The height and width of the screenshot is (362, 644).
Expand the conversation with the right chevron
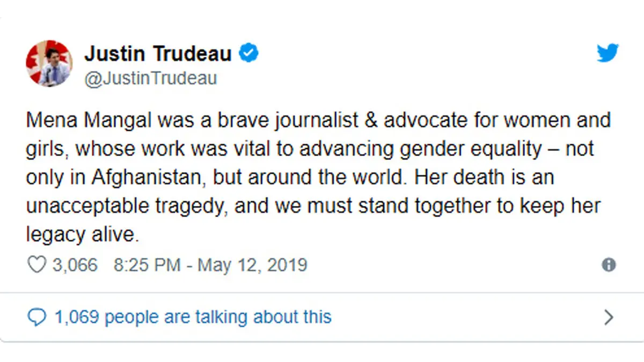point(608,317)
